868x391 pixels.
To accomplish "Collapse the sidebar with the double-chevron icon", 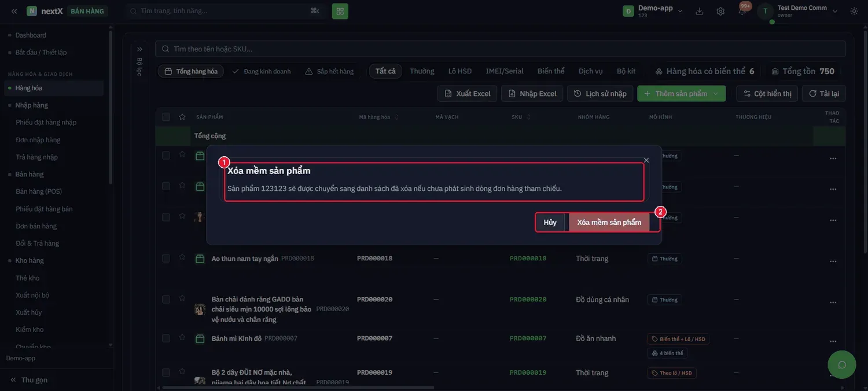I will tap(14, 11).
